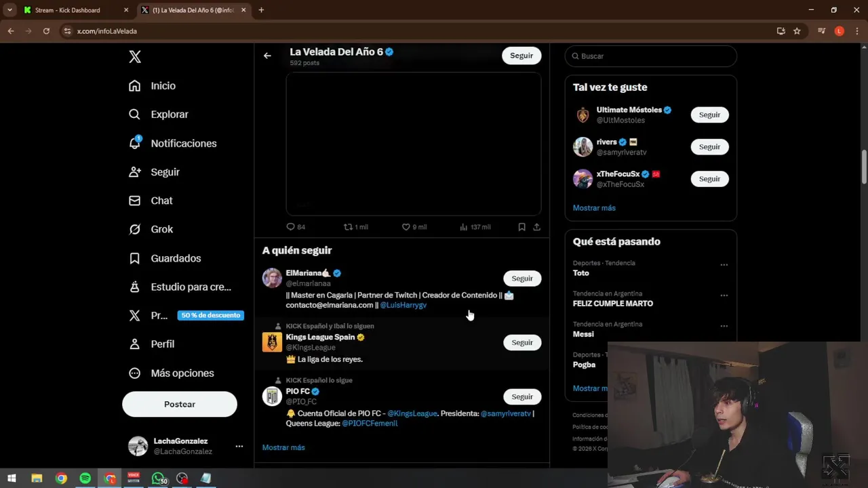Click the repost icon with 1 mil

tap(355, 227)
